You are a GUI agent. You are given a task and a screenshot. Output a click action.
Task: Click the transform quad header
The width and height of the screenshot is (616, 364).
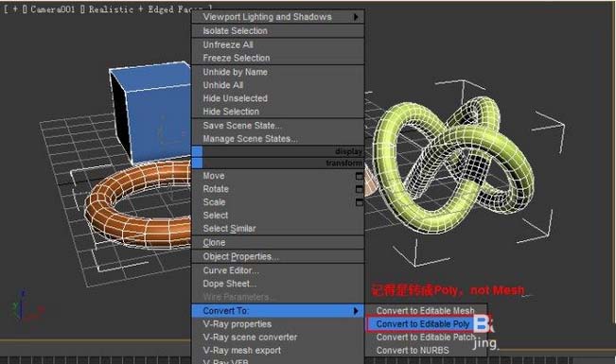(x=278, y=163)
